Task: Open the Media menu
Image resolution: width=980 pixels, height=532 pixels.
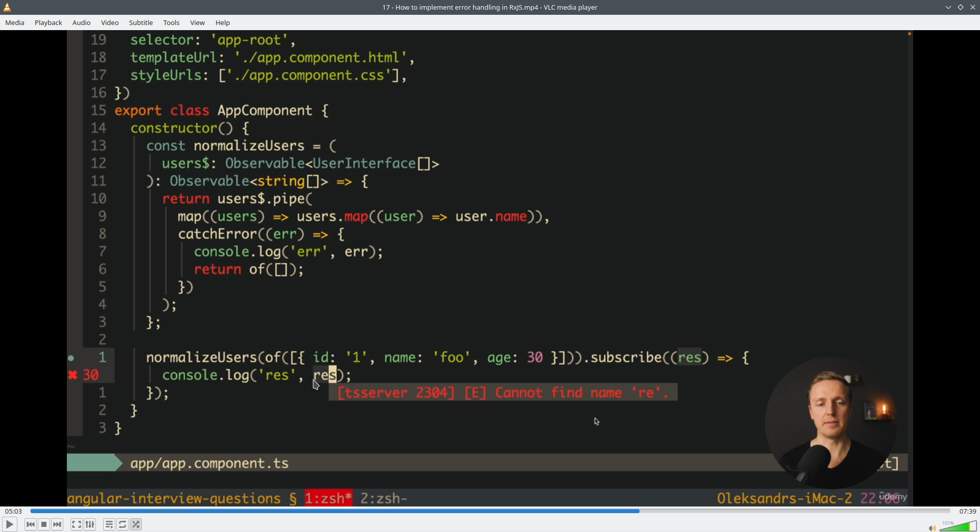Action: 15,22
